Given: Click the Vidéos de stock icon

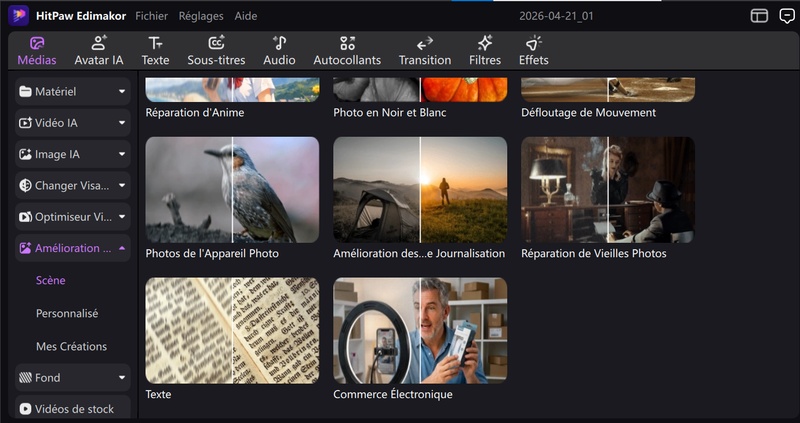Looking at the screenshot, I should (x=25, y=409).
